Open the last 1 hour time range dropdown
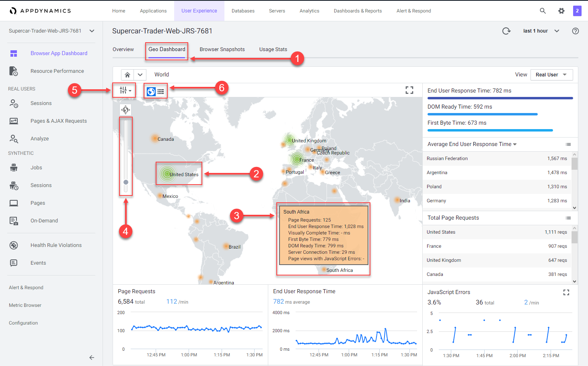This screenshot has width=588, height=366. click(x=541, y=31)
